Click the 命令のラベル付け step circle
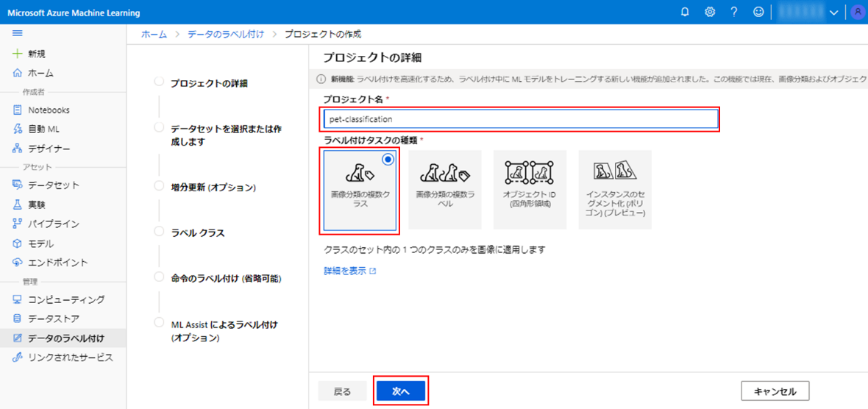868x409 pixels. (159, 276)
